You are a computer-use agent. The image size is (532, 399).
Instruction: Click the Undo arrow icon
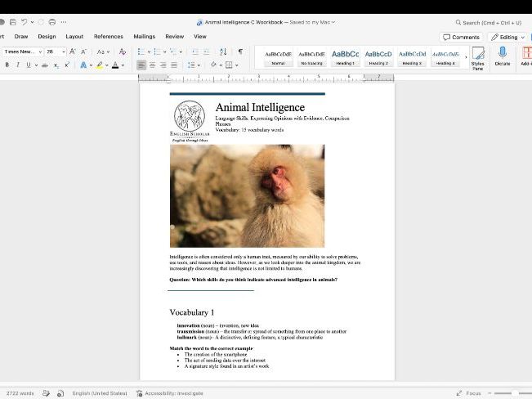(24, 22)
